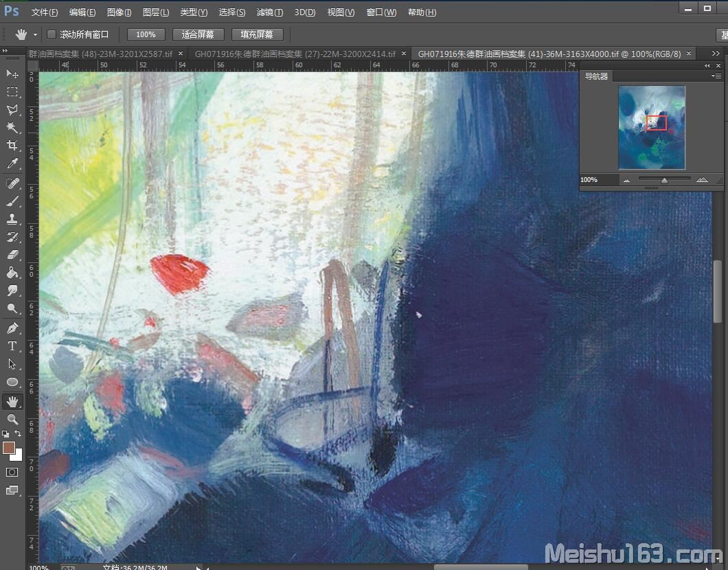Image resolution: width=728 pixels, height=570 pixels.
Task: Click the Navigator zoom slider handle
Action: tap(664, 181)
